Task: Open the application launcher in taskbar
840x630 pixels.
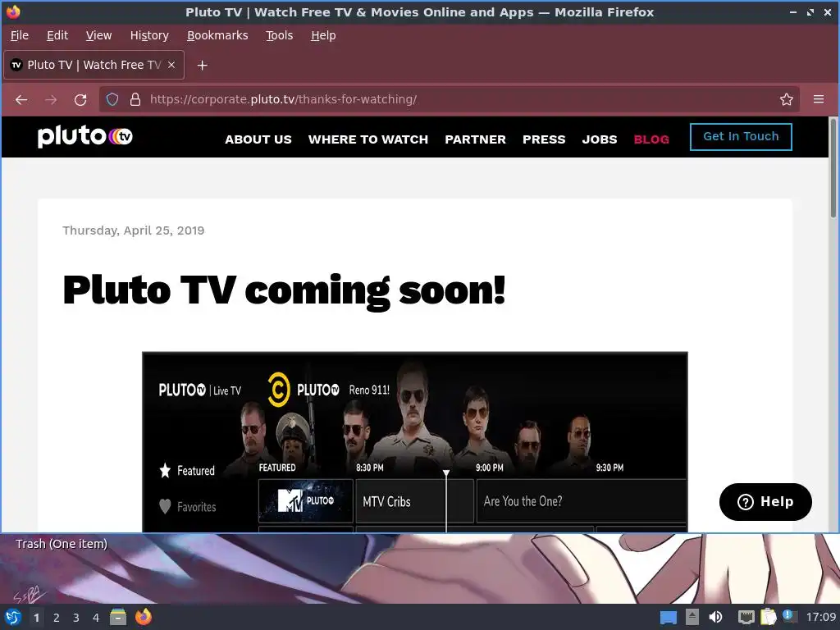Action: coord(13,617)
